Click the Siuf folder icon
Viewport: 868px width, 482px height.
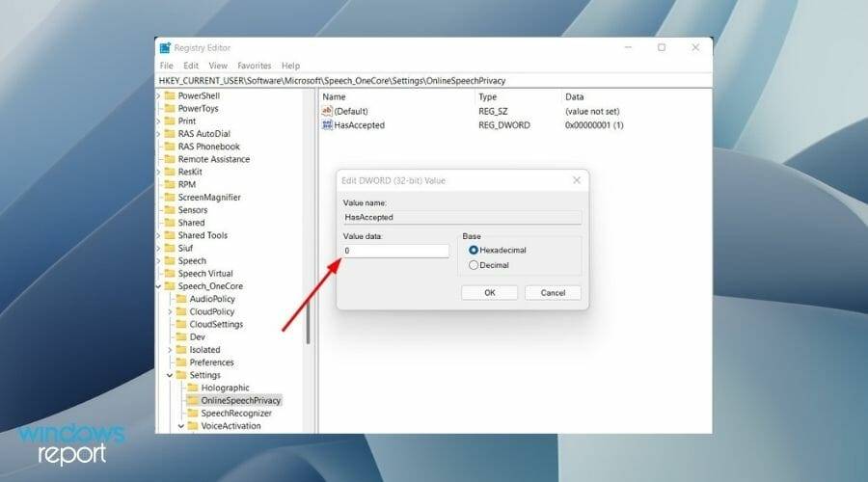point(170,249)
